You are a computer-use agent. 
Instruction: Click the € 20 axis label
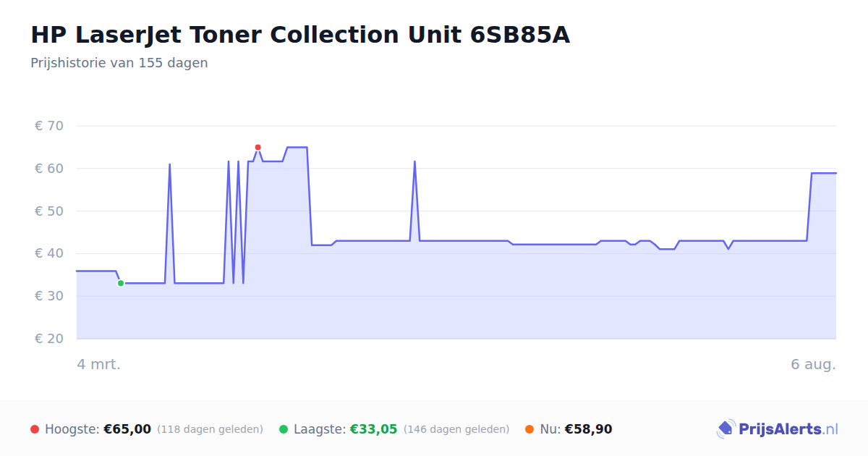(x=49, y=339)
